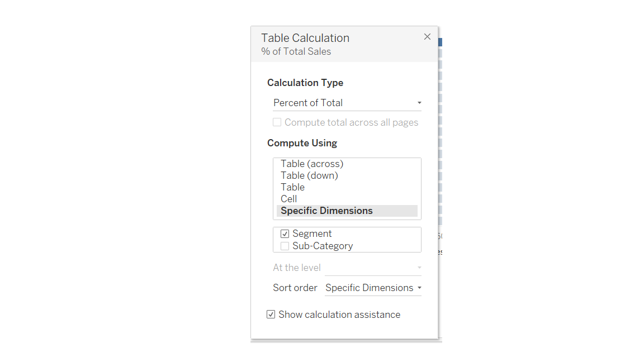
Task: Select Specific Dimensions compute option
Action: [x=326, y=211]
